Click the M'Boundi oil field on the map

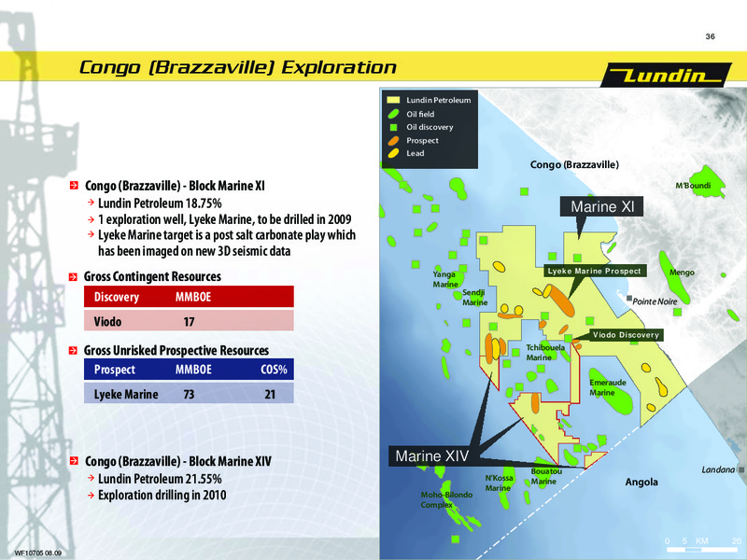tap(709, 181)
